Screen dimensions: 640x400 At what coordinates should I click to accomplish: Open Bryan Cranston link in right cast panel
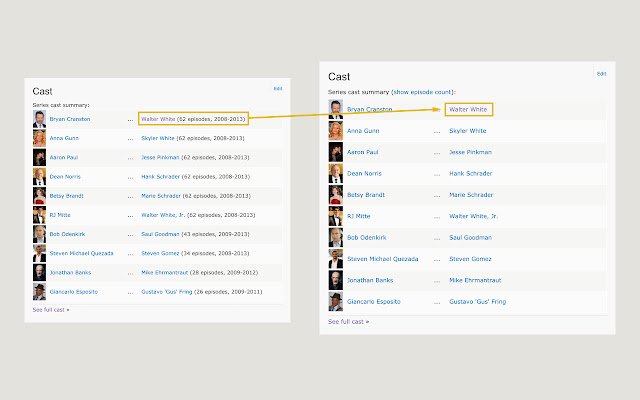point(369,109)
